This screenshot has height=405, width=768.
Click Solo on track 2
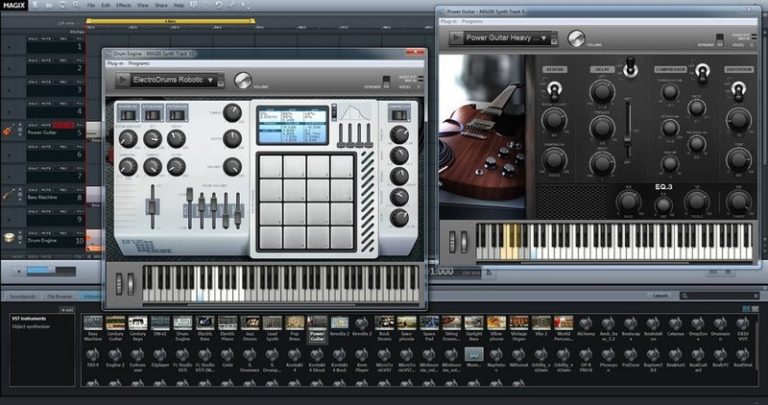pyautogui.click(x=33, y=60)
